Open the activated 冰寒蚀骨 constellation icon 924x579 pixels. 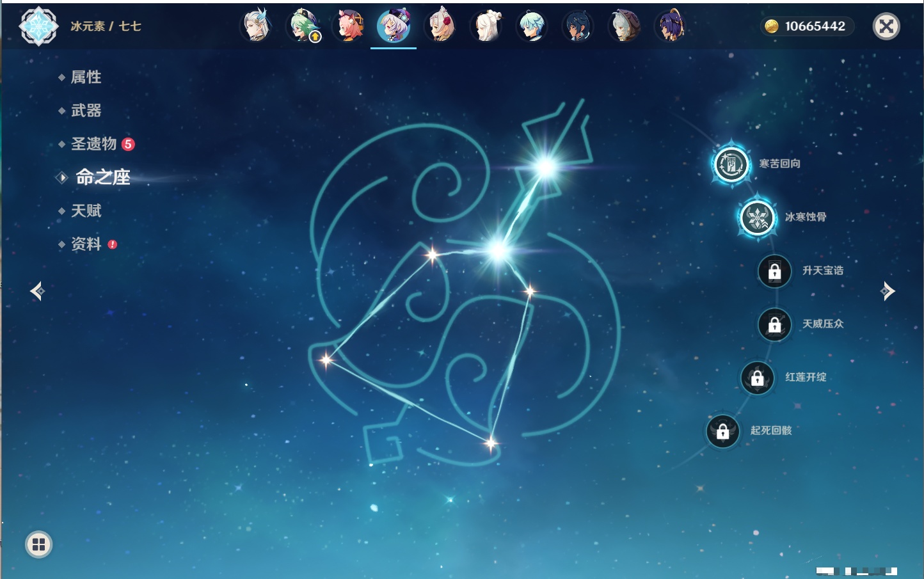(758, 218)
